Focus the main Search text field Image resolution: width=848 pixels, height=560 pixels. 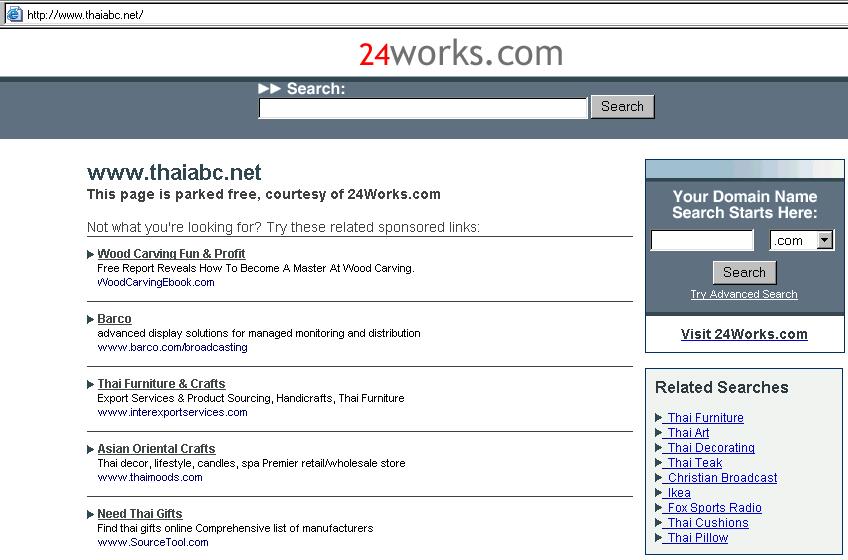(x=423, y=108)
